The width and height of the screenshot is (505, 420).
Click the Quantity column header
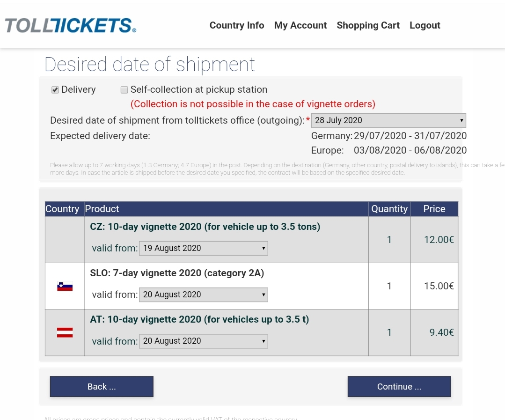(389, 209)
